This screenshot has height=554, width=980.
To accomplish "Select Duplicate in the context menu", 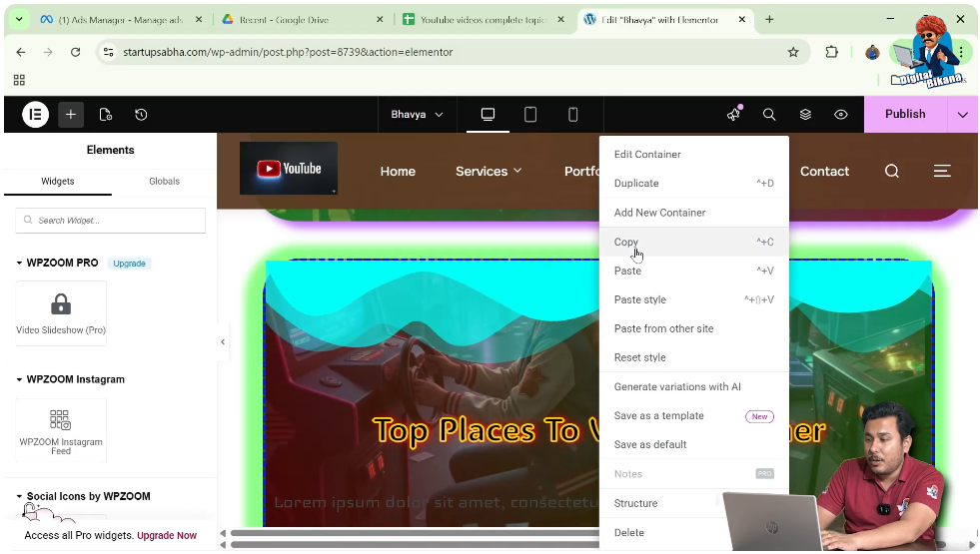I will (x=636, y=184).
